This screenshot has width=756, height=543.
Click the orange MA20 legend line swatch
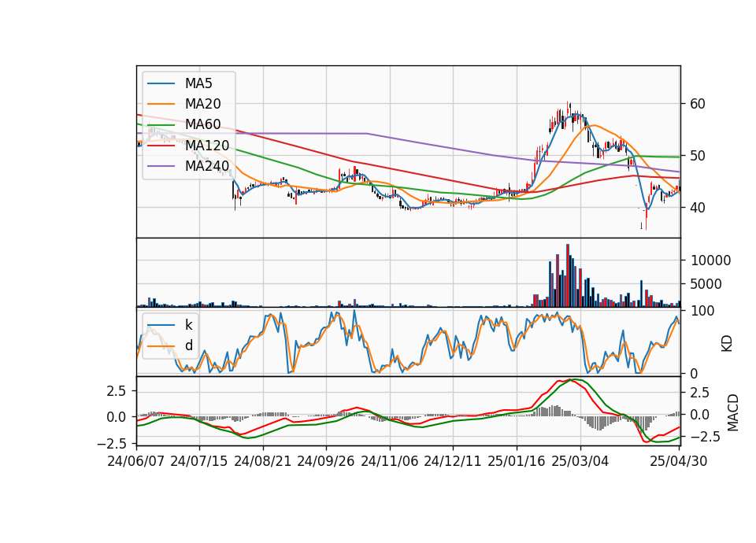161,104
